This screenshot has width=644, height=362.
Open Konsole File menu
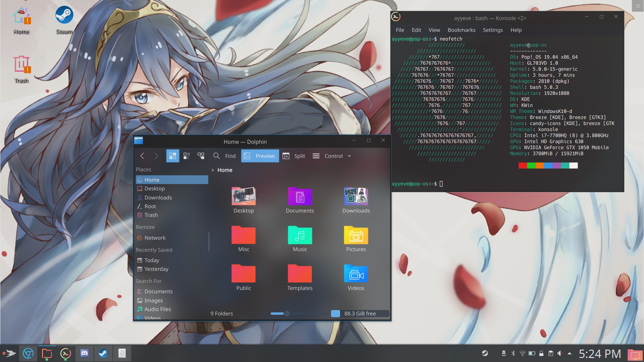click(400, 30)
